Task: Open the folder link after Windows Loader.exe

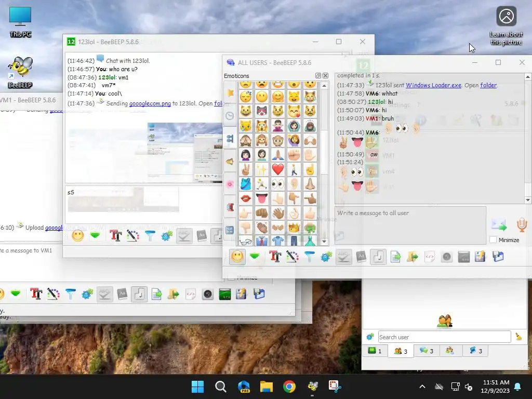Action: [488, 85]
